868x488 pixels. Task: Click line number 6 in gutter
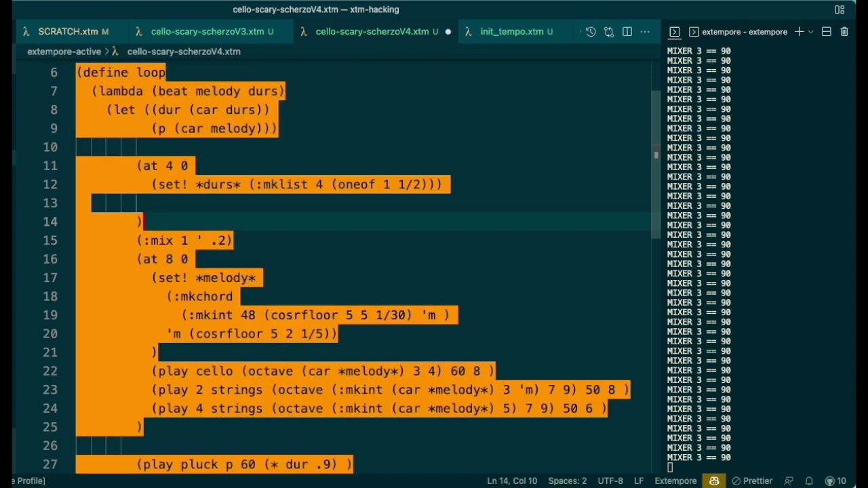(x=54, y=73)
